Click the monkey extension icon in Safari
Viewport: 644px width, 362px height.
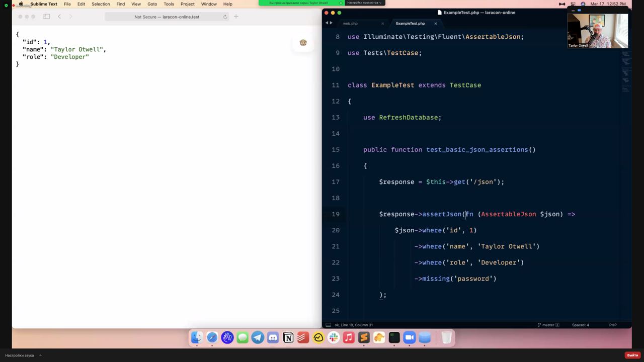(303, 43)
